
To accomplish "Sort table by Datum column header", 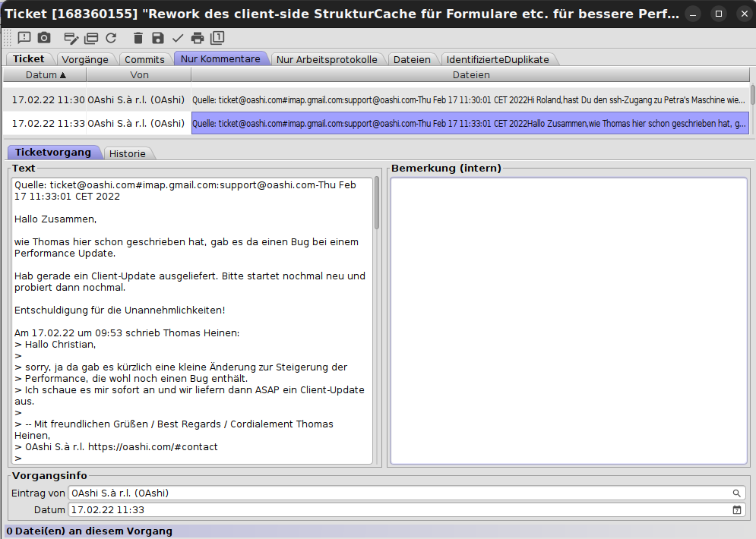I will tap(45, 75).
